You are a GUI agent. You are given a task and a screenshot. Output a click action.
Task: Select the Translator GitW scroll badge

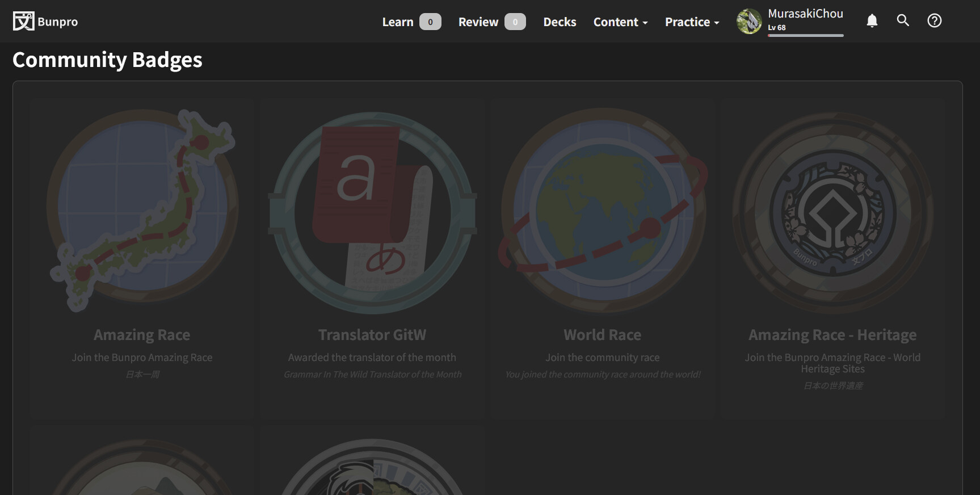tap(372, 213)
